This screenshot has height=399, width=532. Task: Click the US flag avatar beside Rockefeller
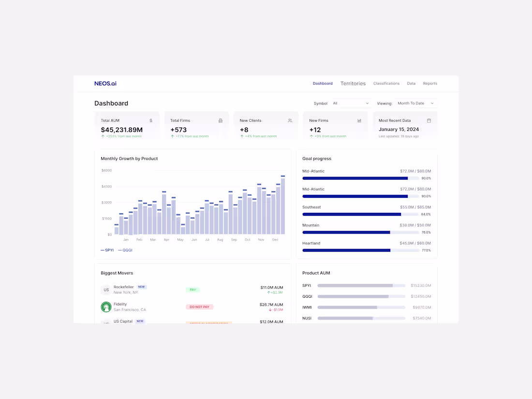pyautogui.click(x=106, y=289)
